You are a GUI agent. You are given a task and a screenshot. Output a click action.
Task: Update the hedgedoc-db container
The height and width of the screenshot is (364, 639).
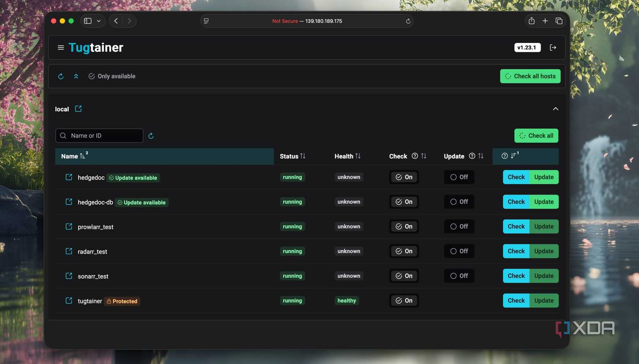pos(544,202)
